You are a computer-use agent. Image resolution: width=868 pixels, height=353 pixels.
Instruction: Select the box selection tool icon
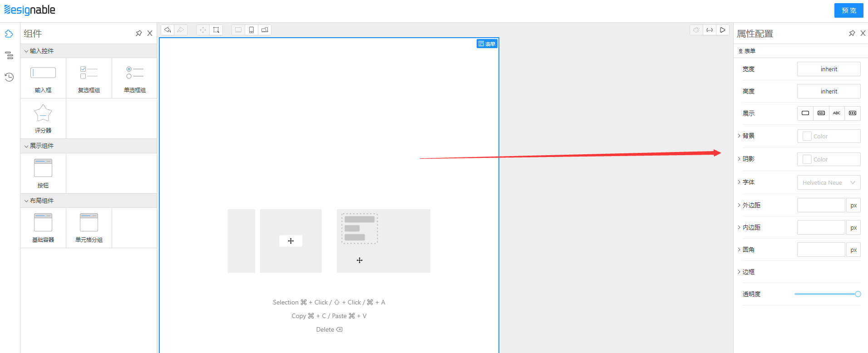216,30
